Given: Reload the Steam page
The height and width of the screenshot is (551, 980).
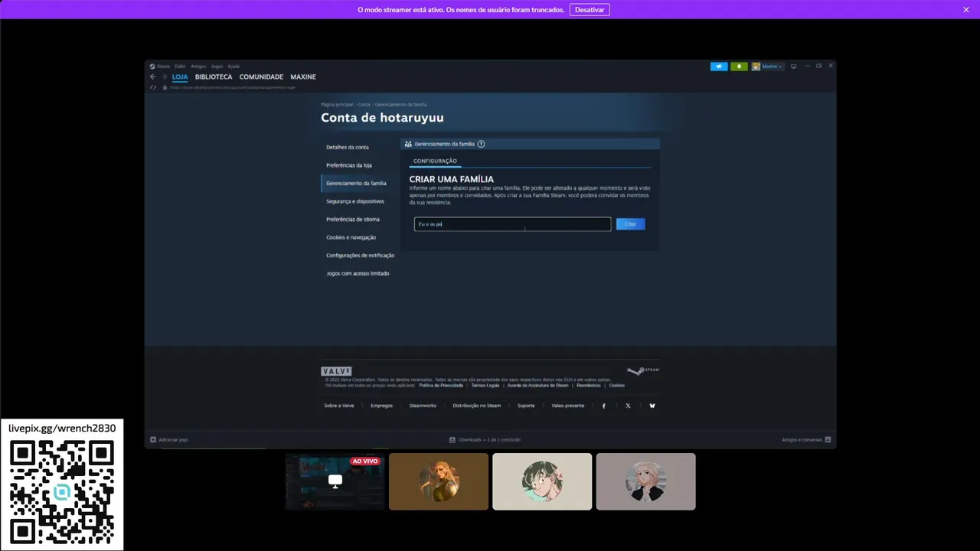Looking at the screenshot, I should tap(152, 87).
